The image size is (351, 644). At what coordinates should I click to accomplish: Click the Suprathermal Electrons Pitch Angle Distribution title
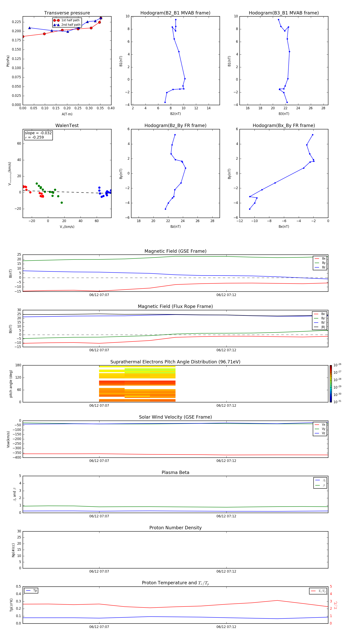[x=175, y=362]
